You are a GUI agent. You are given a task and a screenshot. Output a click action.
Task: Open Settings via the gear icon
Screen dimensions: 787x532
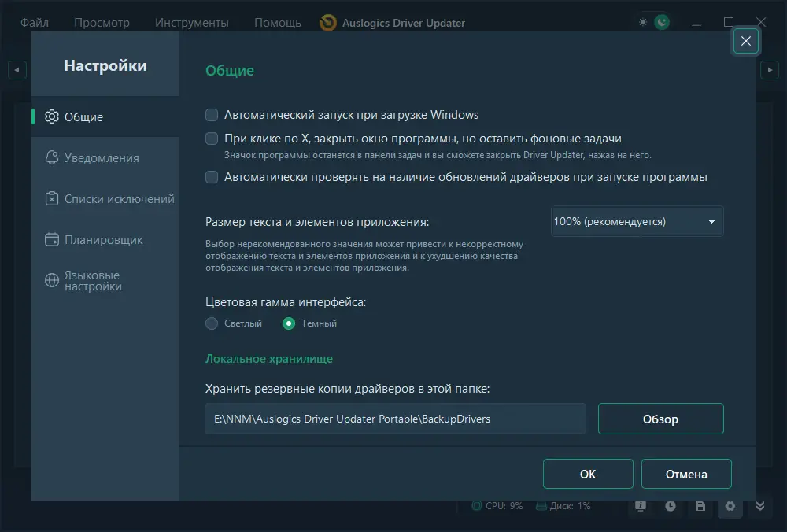730,506
